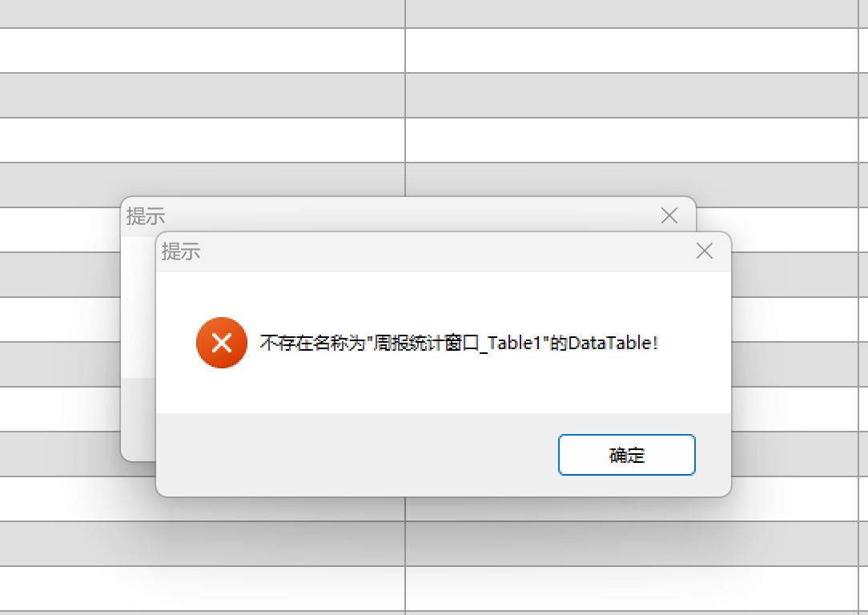The image size is (868, 615).
Task: Click the front dialog's 提示 title label
Action: 180,251
